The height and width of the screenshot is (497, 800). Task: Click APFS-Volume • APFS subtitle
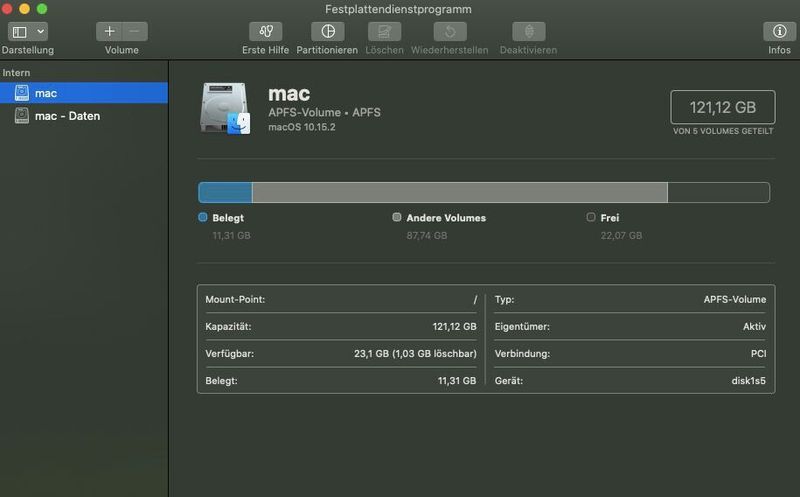[324, 112]
